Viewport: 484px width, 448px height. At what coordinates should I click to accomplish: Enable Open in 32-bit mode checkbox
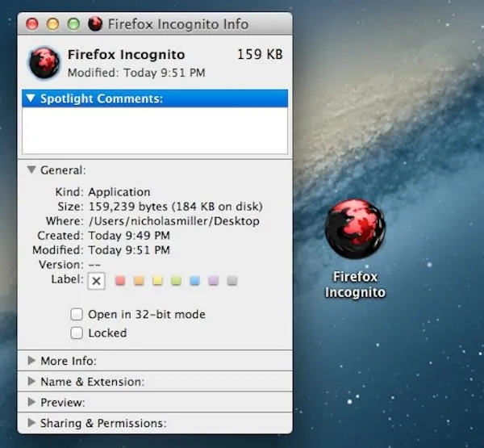click(77, 314)
